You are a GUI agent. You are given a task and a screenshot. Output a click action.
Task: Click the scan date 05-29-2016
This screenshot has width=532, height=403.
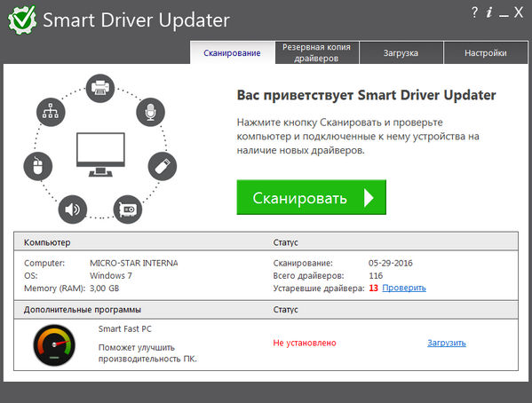391,263
